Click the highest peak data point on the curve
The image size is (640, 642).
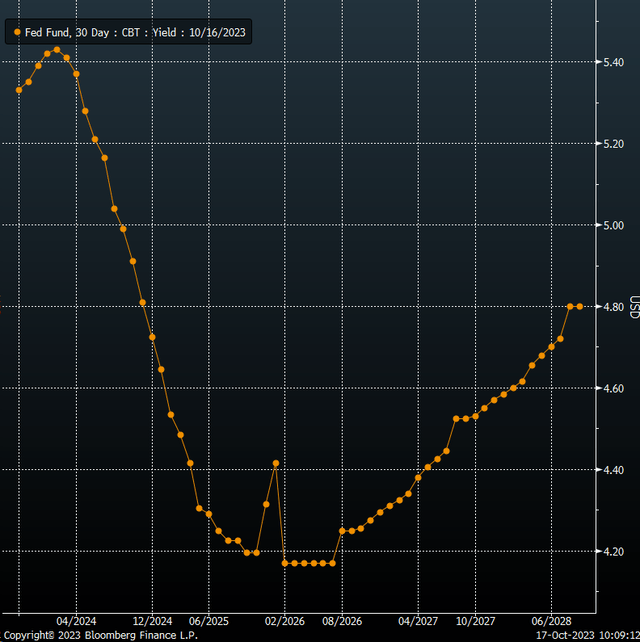coord(57,49)
